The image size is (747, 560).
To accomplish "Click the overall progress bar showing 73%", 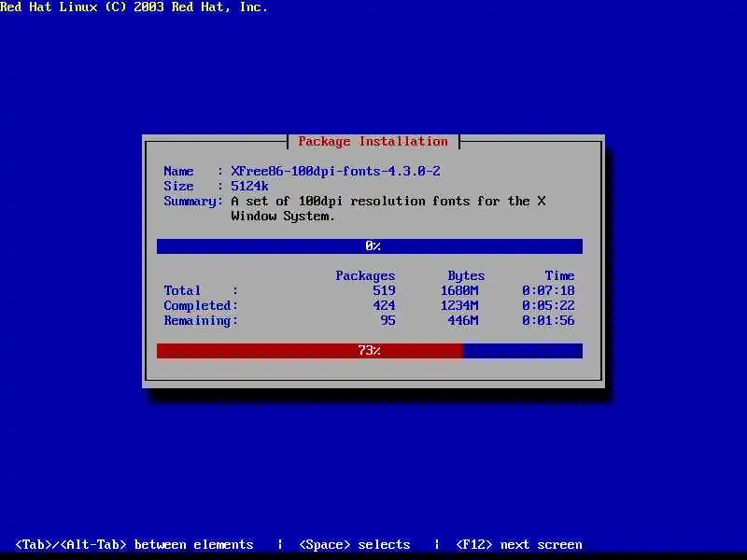I will 369,351.
